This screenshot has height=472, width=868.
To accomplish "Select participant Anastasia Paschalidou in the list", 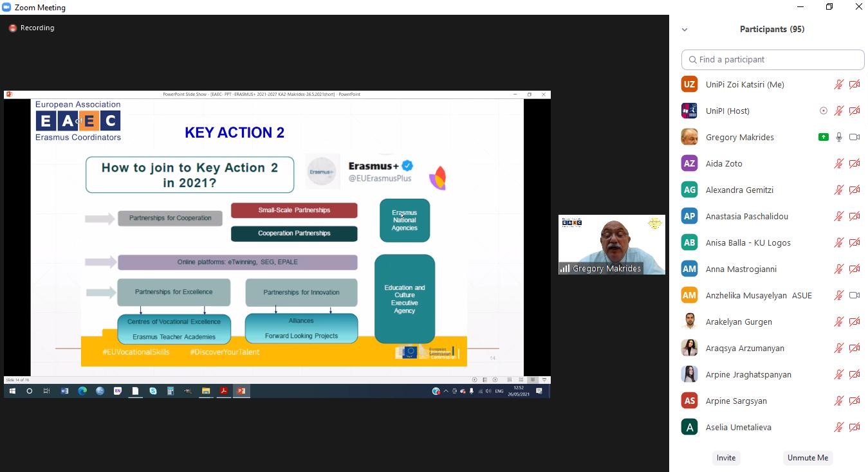I will point(773,216).
